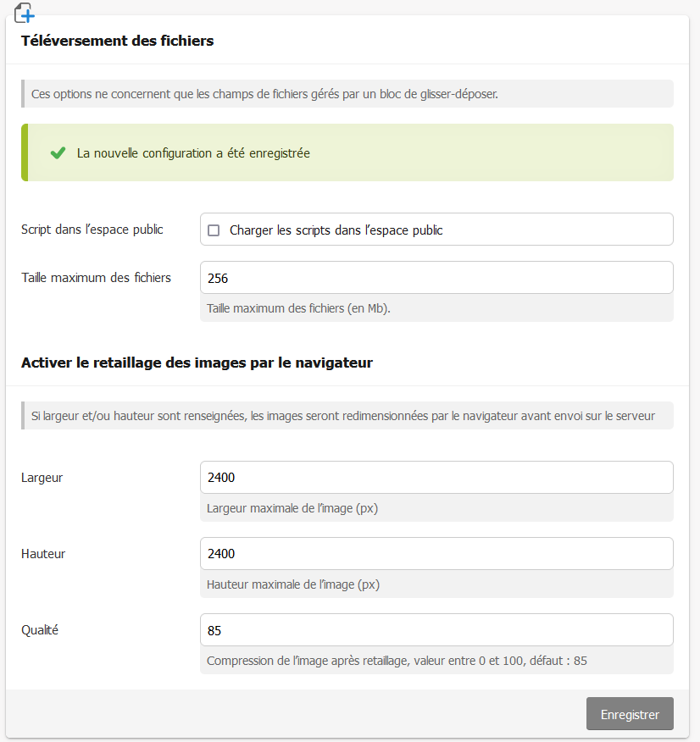Image resolution: width=700 pixels, height=742 pixels.
Task: Click the 'Activer le retaillage des images' heading
Action: click(x=197, y=363)
